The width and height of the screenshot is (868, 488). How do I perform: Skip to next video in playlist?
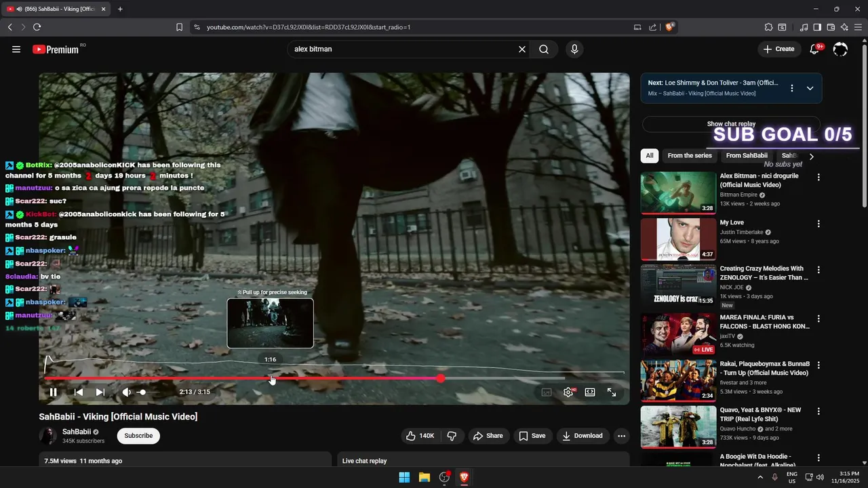(100, 392)
